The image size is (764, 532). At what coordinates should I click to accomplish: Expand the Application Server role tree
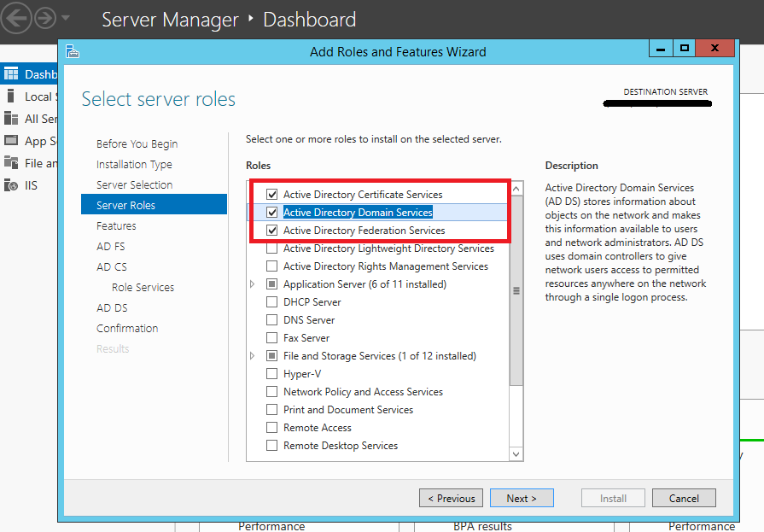(252, 284)
